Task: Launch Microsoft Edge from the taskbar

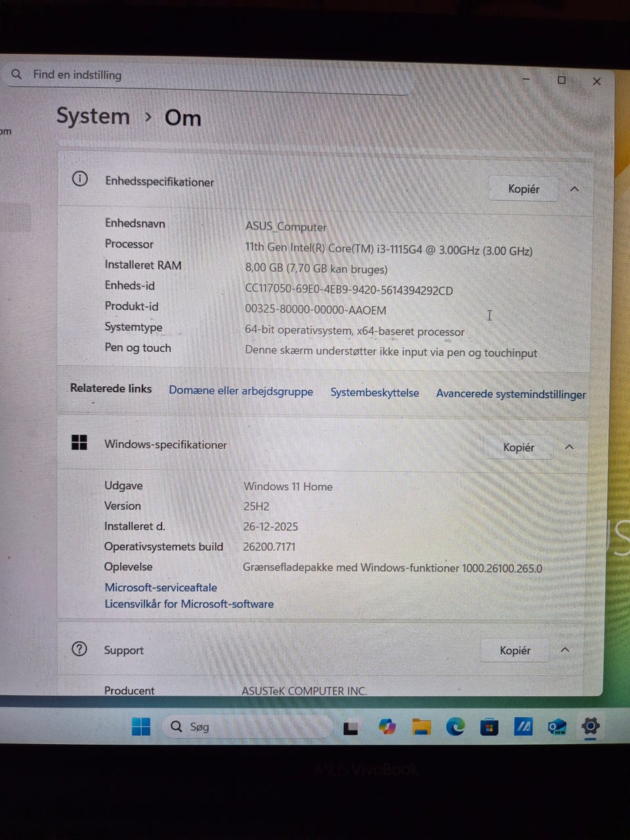Action: click(x=455, y=726)
